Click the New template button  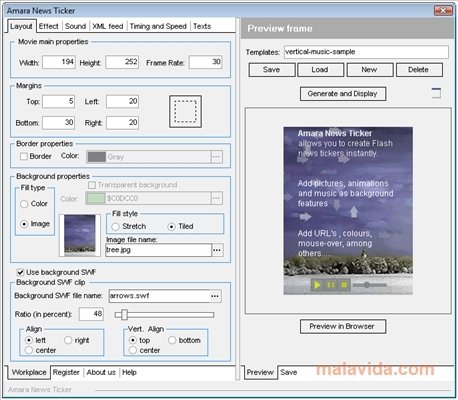(369, 70)
